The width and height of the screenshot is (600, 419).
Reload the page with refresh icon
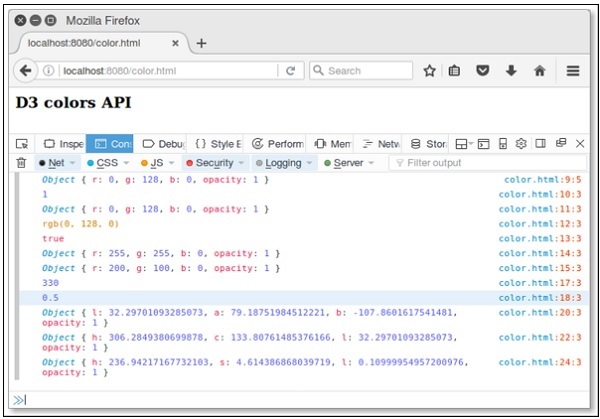click(290, 71)
